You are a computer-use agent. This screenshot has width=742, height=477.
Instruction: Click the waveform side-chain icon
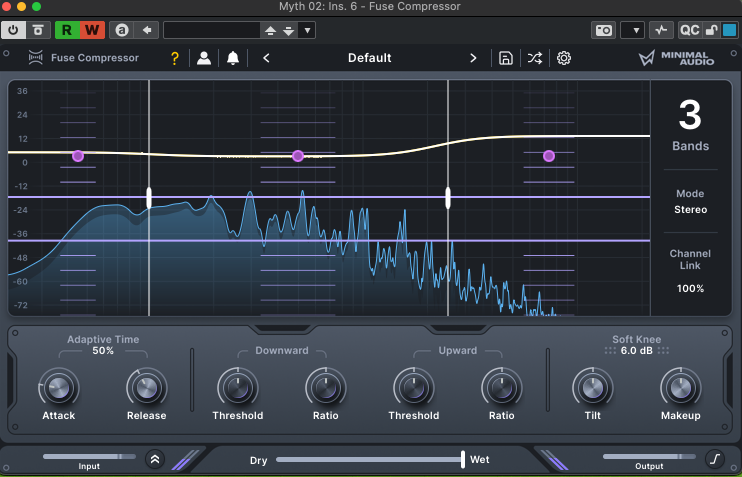click(661, 30)
